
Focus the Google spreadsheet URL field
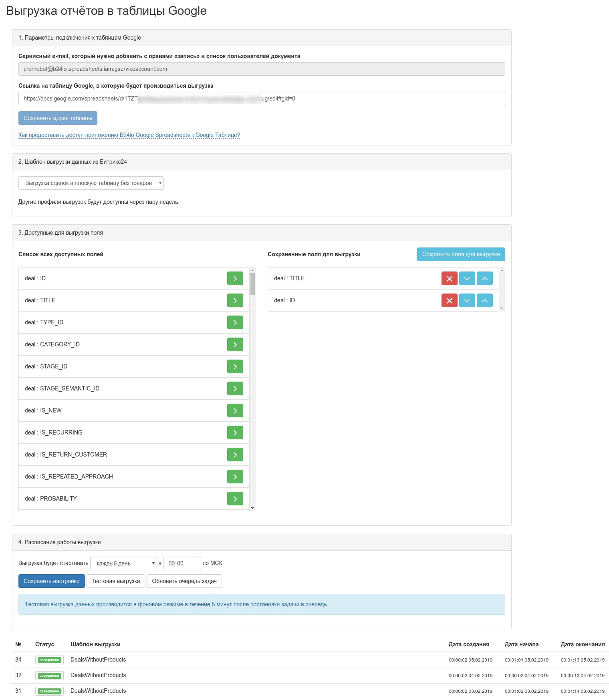(x=262, y=99)
